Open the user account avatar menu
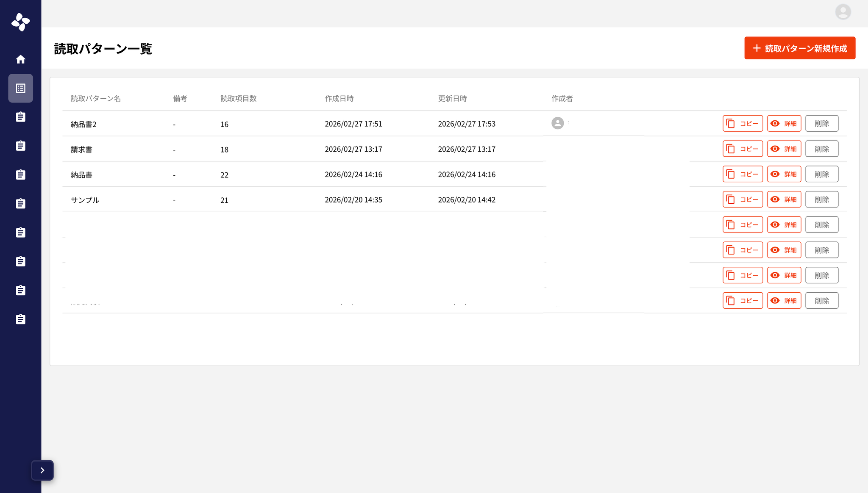Image resolution: width=868 pixels, height=493 pixels. 843,12
